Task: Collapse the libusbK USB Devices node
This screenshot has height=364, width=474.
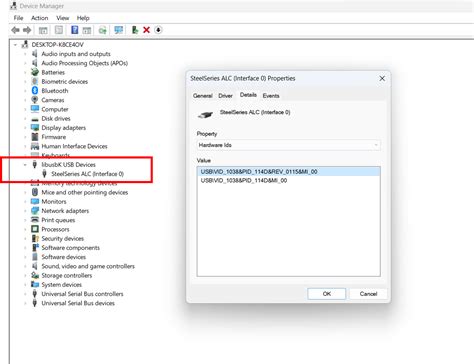Action: 25,165
